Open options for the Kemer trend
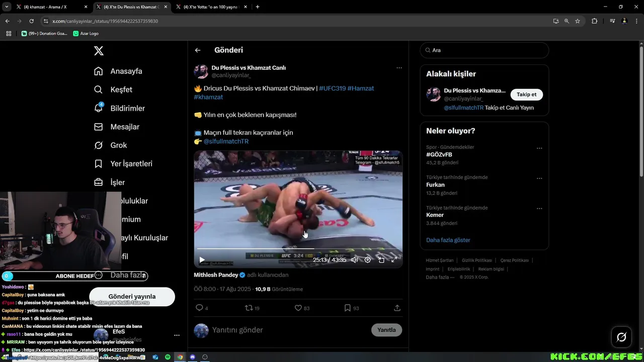644x362 pixels. point(539,209)
